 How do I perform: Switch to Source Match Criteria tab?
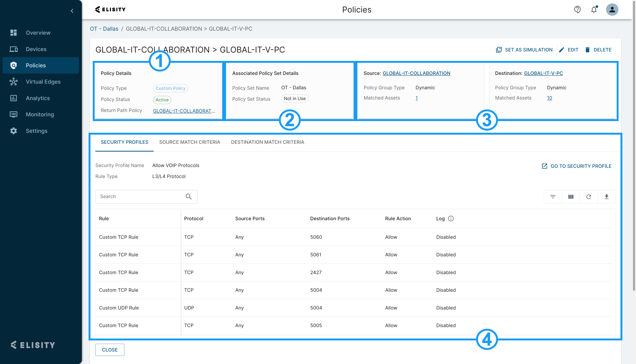point(189,142)
